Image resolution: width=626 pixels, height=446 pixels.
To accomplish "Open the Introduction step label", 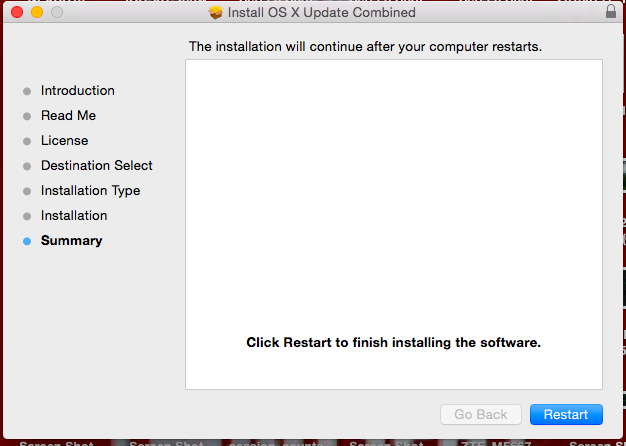I will pyautogui.click(x=78, y=91).
